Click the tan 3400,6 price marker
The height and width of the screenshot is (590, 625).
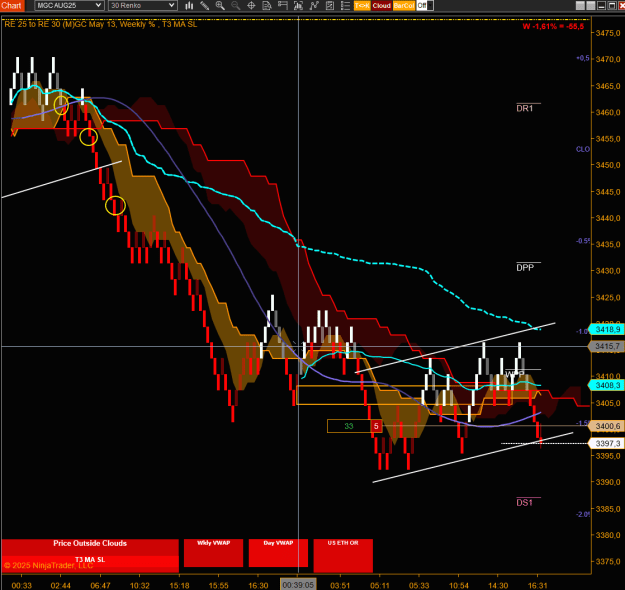click(607, 426)
